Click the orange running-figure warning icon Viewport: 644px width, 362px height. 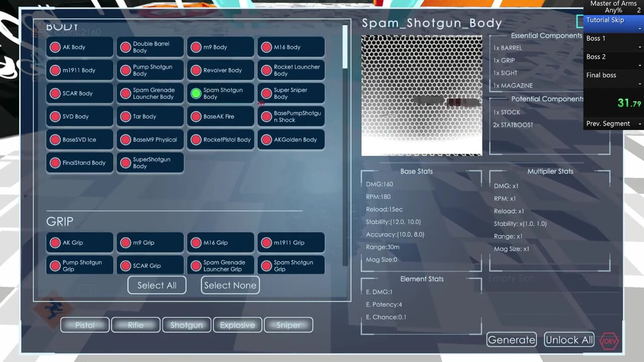coord(50,309)
